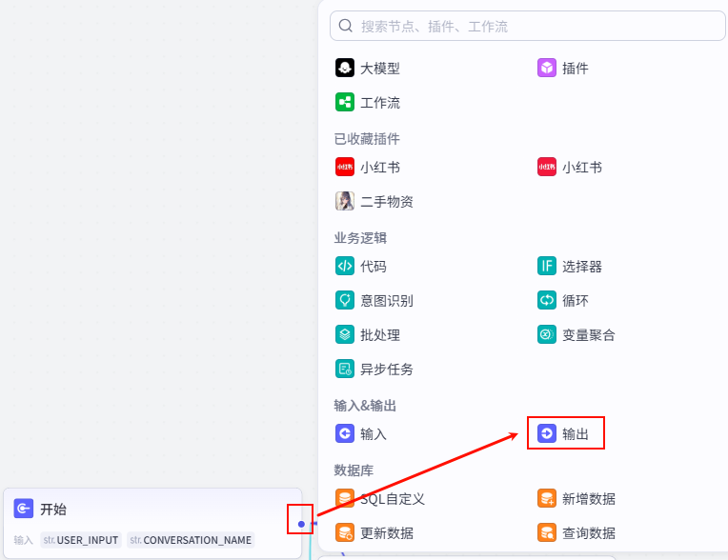728x560 pixels.
Task: Click the 输出 label text
Action: 576,434
